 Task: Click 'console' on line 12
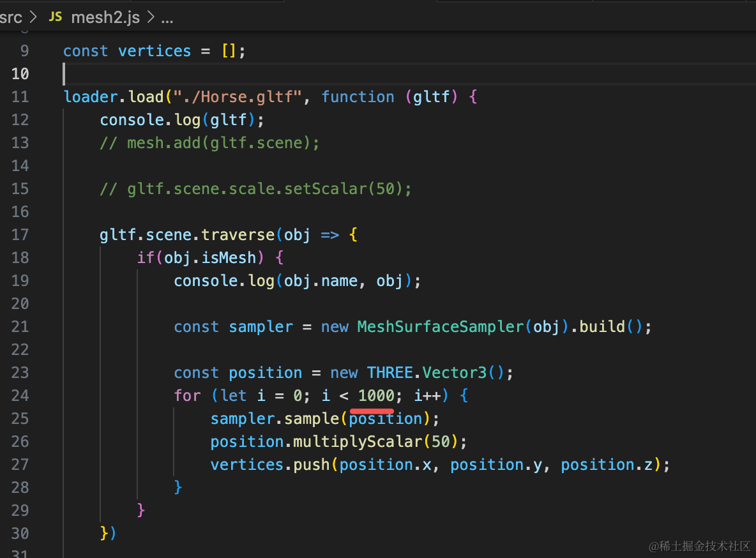click(x=132, y=120)
